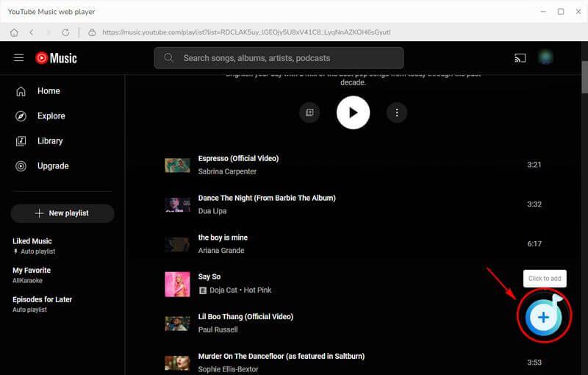Open the hamburger guide menu

point(19,58)
